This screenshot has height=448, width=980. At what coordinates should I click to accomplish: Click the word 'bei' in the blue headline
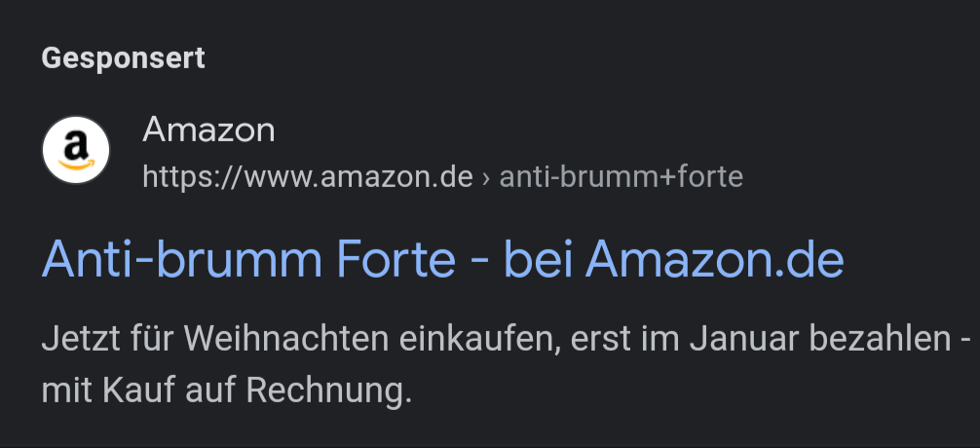point(538,259)
